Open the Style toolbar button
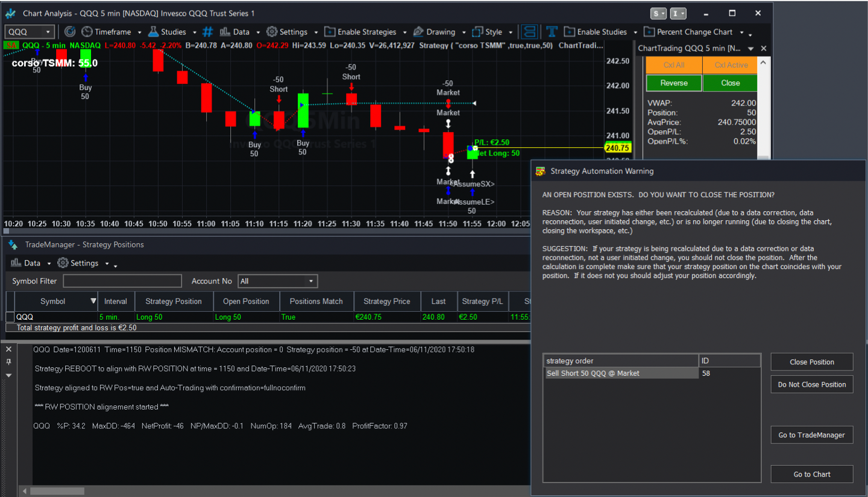868x497 pixels. click(487, 32)
